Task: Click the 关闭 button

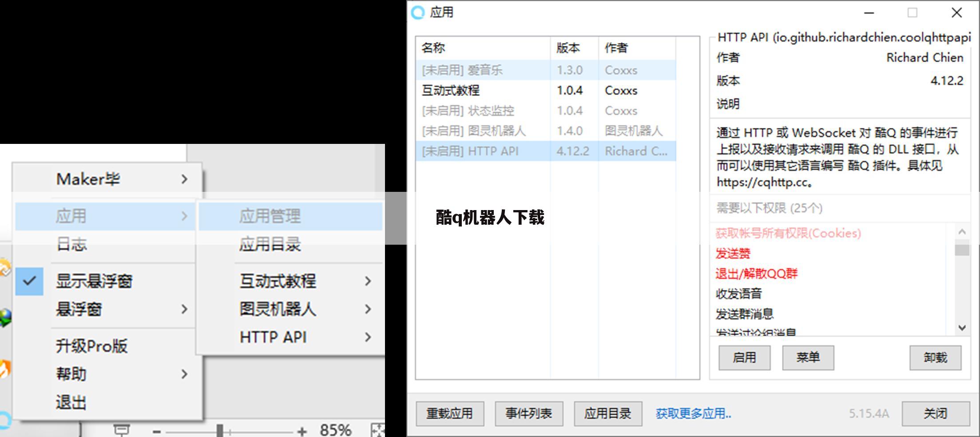Action: (x=936, y=413)
